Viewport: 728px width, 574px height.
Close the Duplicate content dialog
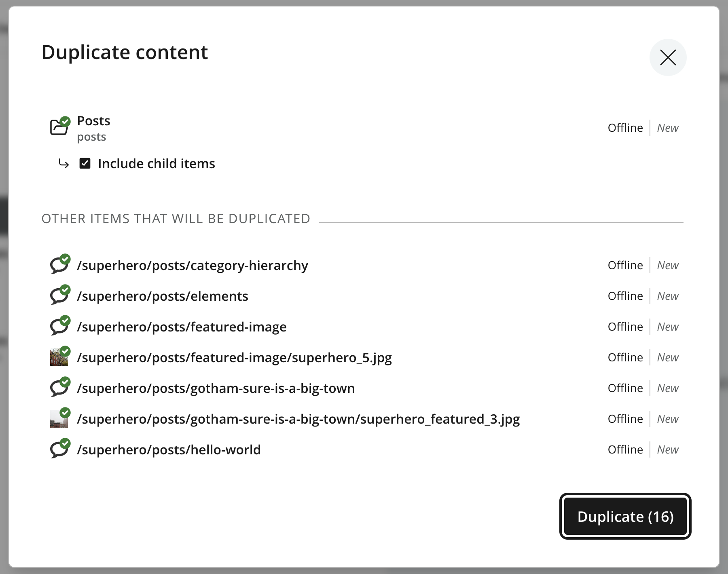(668, 57)
